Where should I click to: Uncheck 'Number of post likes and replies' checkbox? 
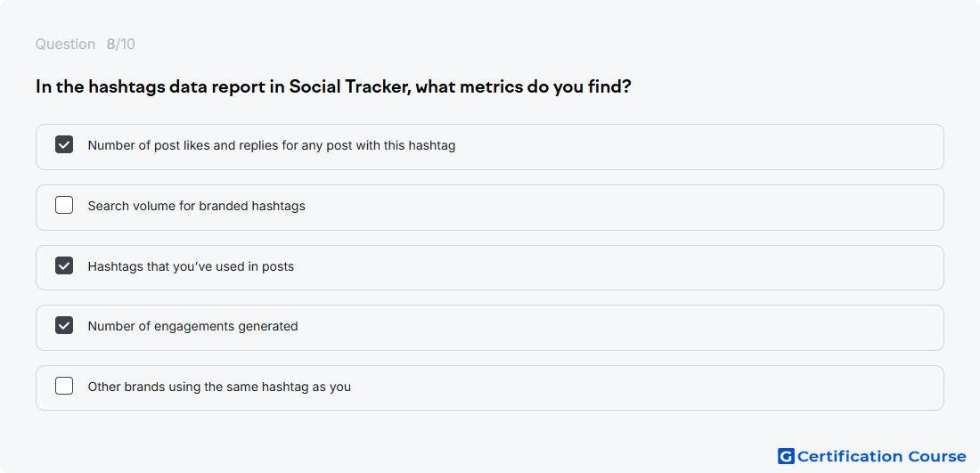tap(64, 144)
